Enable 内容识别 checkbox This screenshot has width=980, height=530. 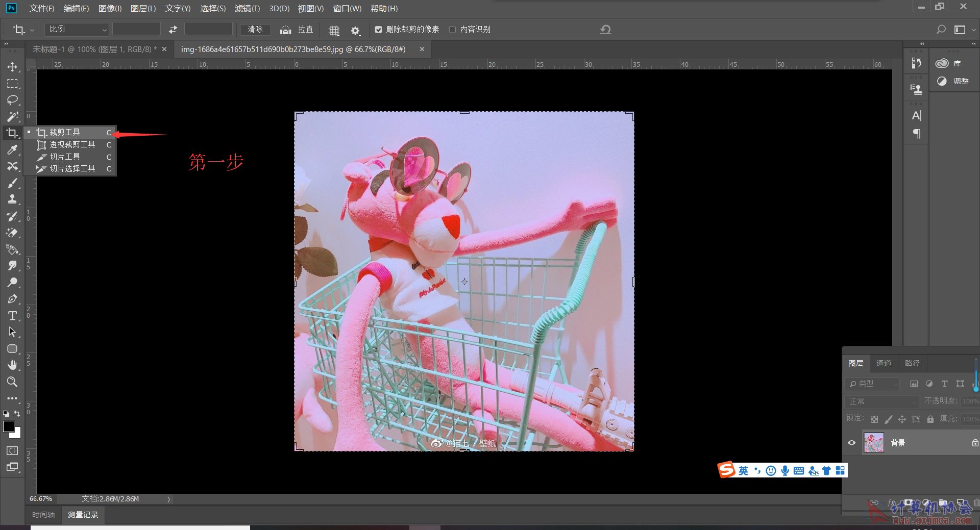[452, 30]
